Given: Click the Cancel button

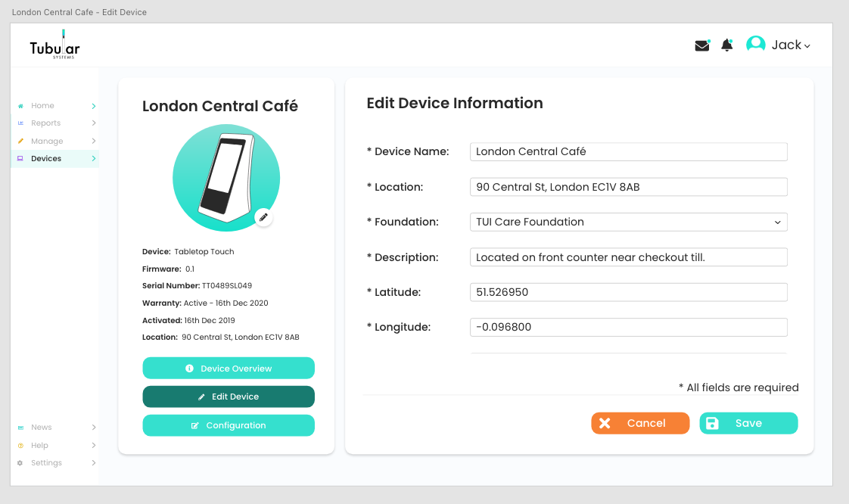Looking at the screenshot, I should (640, 423).
